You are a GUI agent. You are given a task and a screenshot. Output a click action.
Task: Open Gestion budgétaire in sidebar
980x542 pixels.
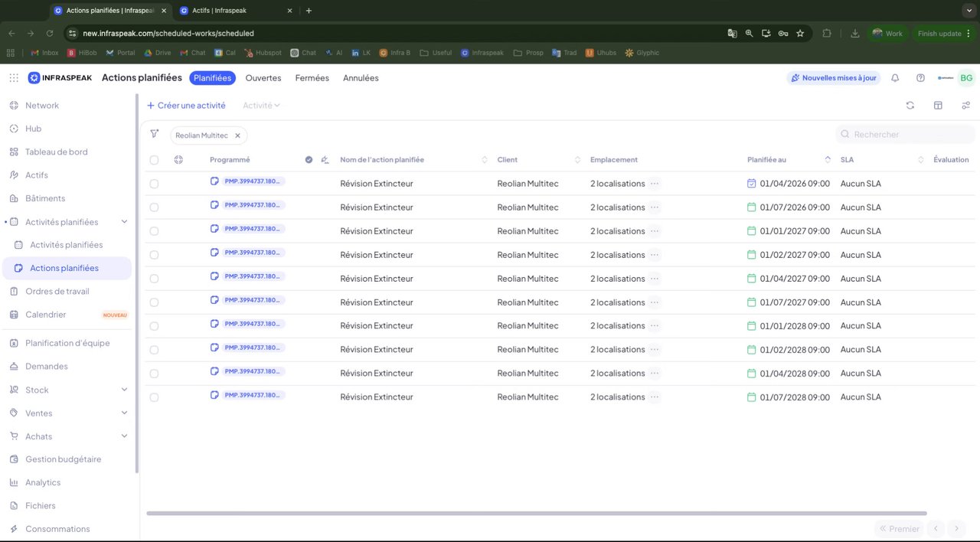coord(63,459)
